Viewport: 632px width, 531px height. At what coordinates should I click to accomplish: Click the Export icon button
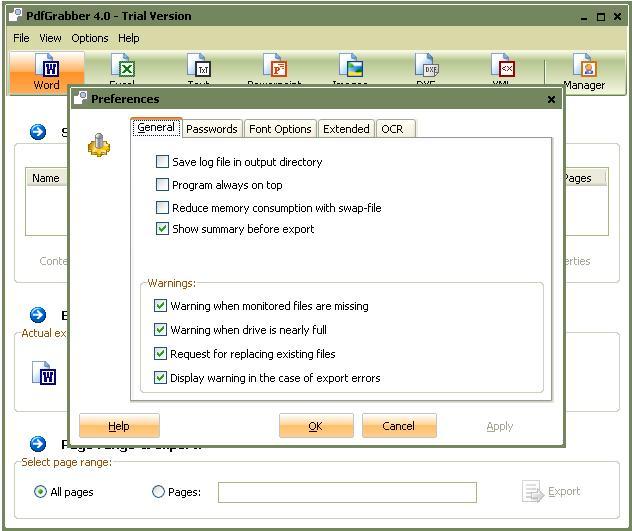coord(551,491)
